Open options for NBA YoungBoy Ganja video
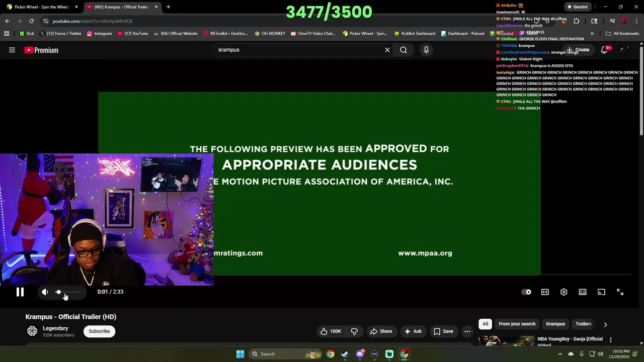Viewport: 644px width, 362px height. [x=611, y=340]
